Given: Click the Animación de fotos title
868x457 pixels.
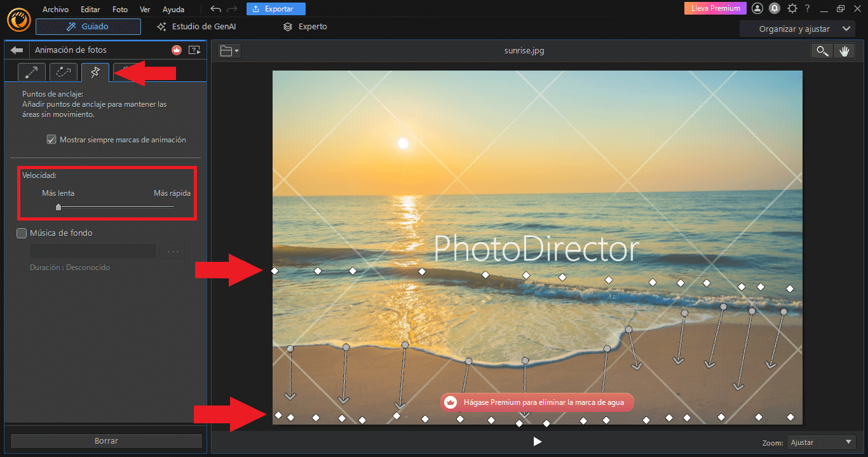Looking at the screenshot, I should click(71, 50).
